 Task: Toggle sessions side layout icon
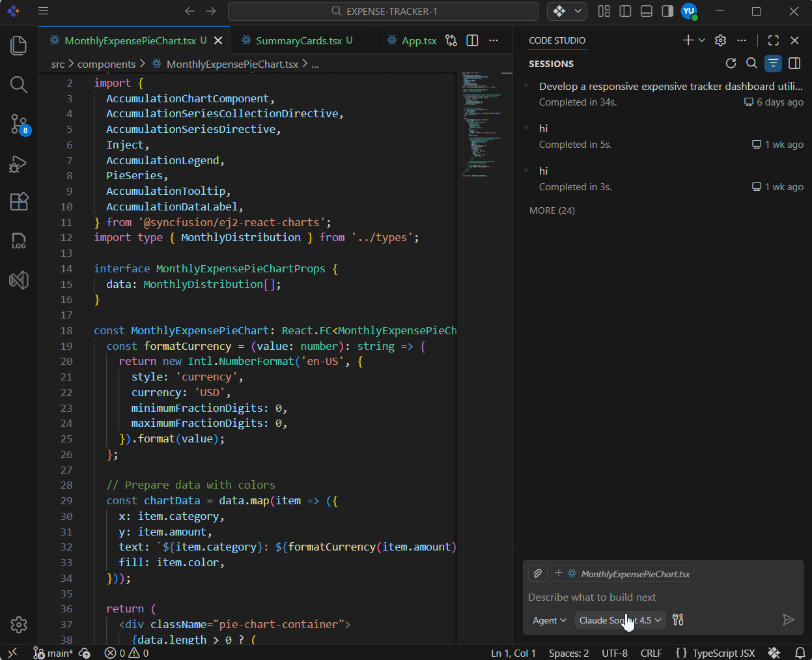point(794,63)
